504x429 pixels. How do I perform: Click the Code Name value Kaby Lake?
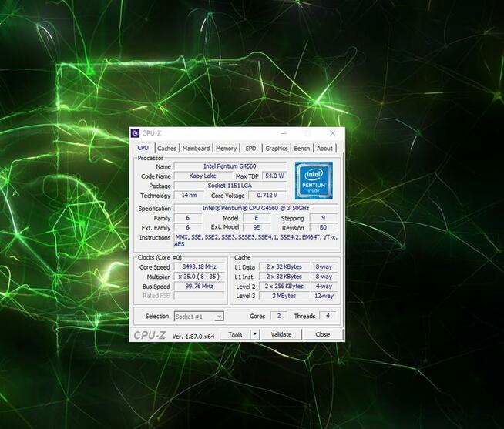203,176
